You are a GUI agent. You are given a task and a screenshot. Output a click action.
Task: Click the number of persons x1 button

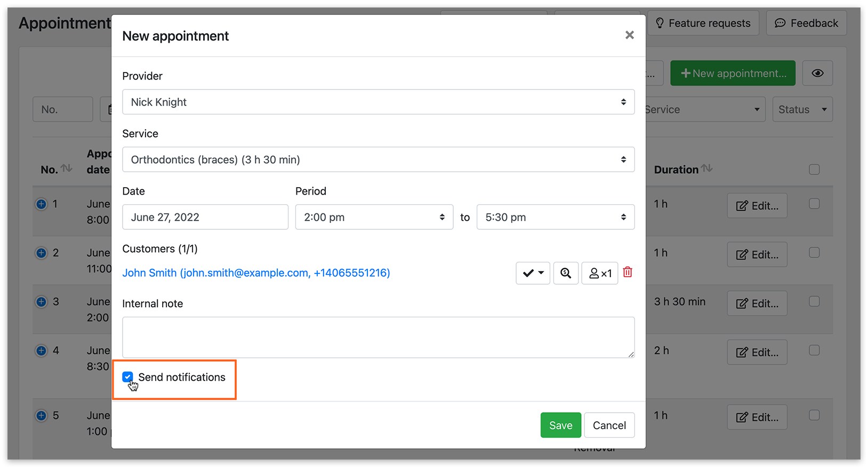600,273
